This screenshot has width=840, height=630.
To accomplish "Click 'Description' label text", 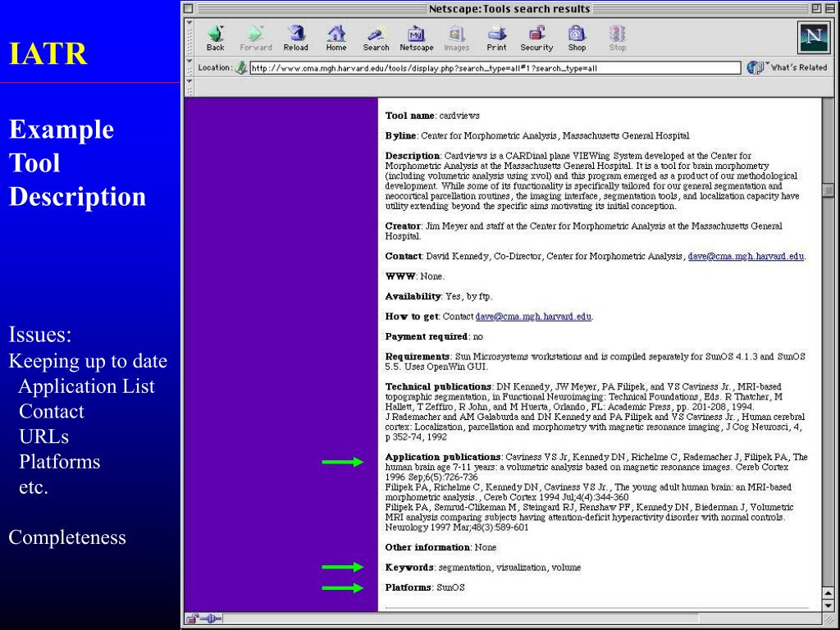I will click(412, 156).
